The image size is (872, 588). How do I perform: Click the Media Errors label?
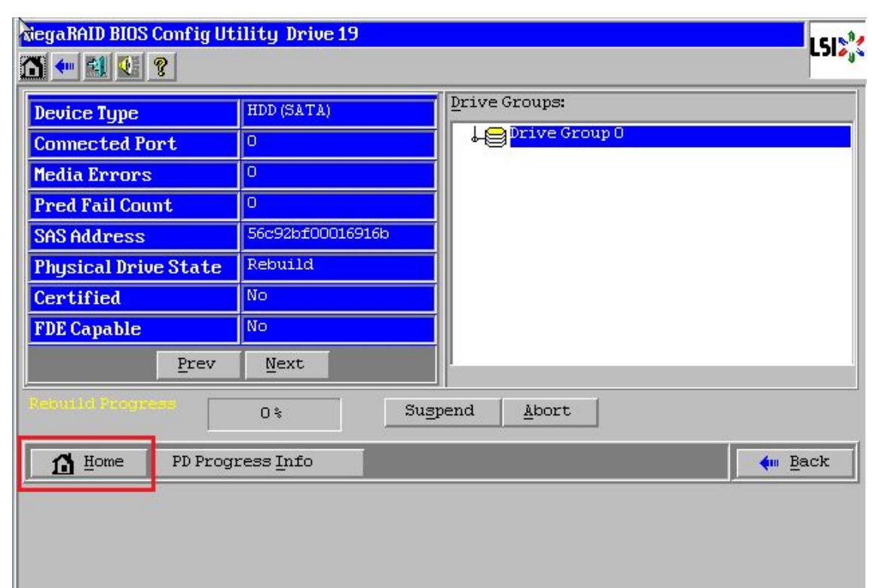point(93,175)
